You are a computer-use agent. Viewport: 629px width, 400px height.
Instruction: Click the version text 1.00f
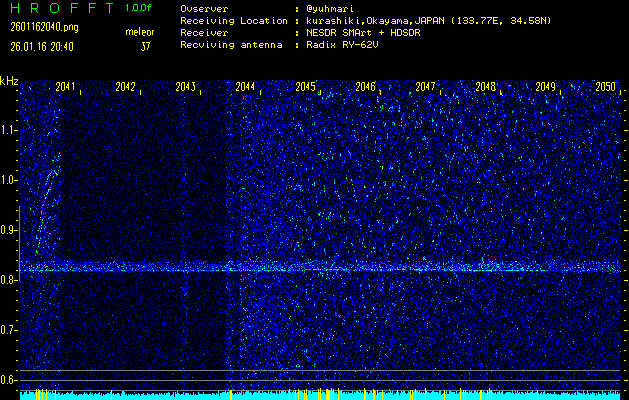click(x=138, y=8)
